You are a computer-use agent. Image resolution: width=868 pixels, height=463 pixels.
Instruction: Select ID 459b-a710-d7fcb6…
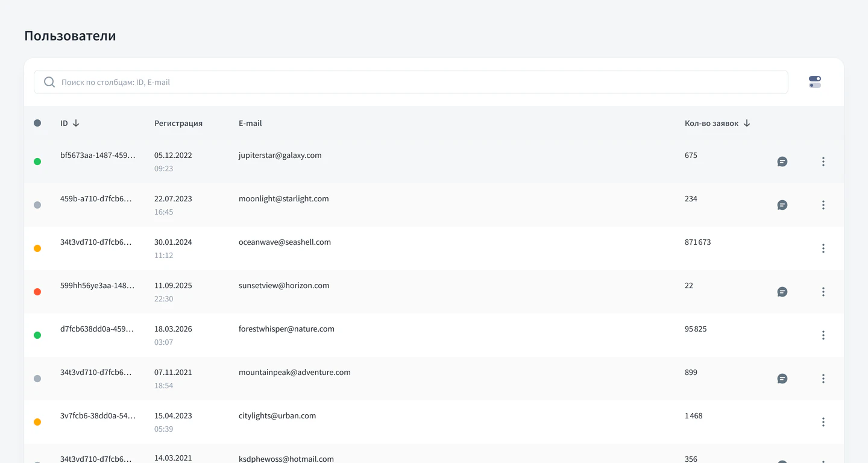(96, 198)
